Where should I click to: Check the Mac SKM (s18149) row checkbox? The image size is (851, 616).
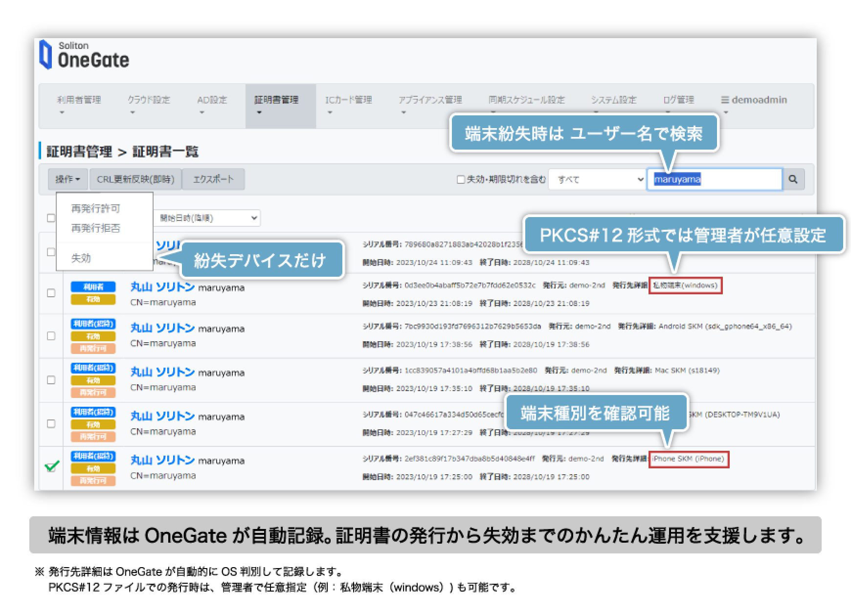pyautogui.click(x=51, y=380)
